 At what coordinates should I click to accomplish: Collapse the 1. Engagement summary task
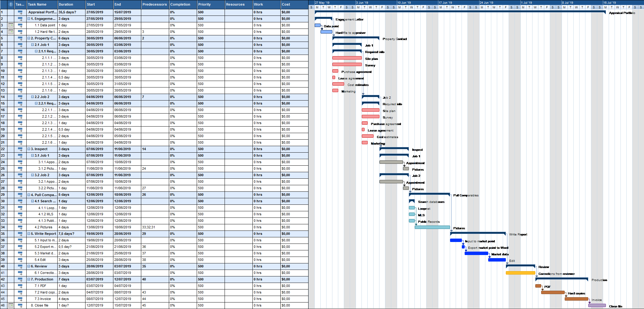click(29, 19)
